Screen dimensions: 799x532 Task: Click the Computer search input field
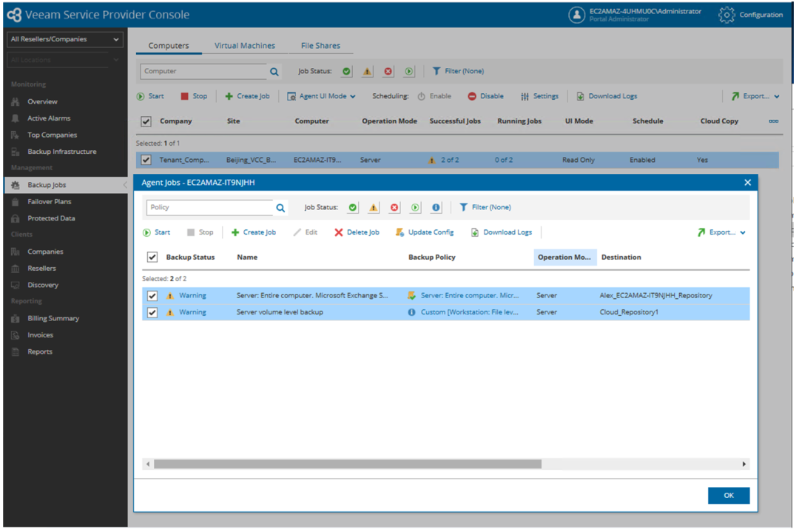(203, 71)
